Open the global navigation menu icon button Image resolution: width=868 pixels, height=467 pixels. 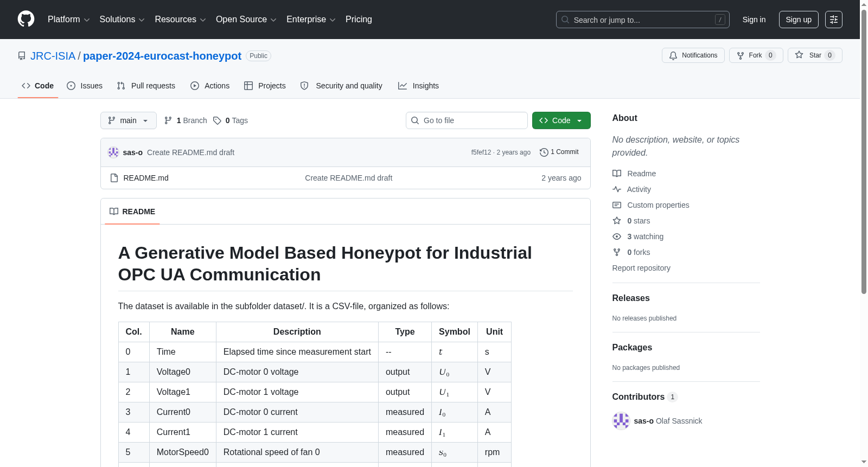[833, 20]
